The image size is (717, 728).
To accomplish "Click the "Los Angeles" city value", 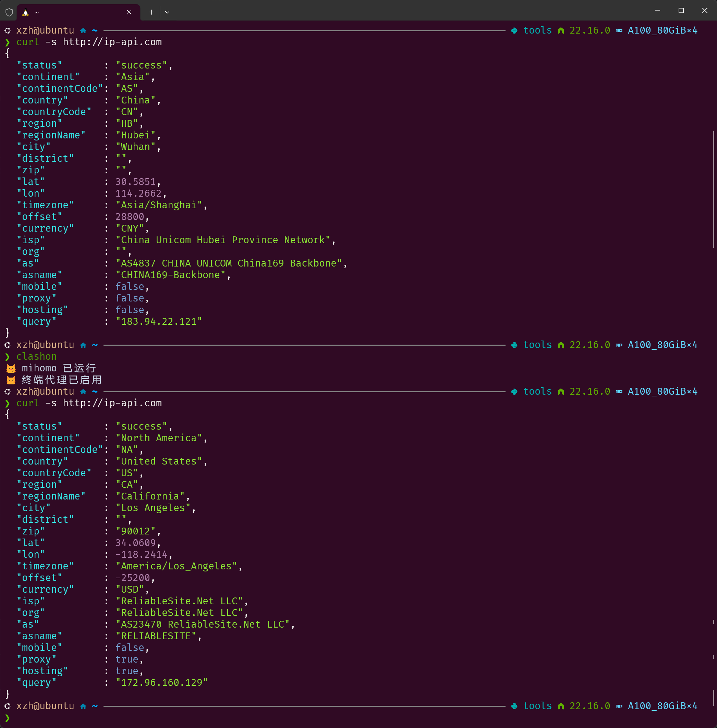I will coord(153,508).
